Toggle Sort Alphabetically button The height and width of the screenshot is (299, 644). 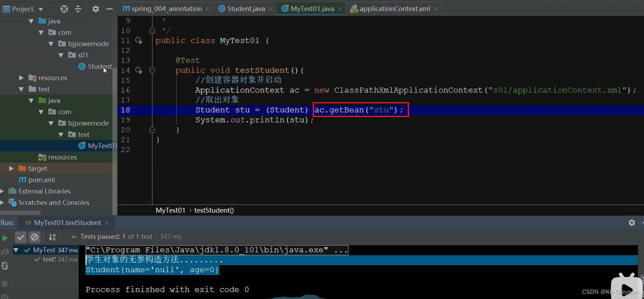click(x=52, y=237)
